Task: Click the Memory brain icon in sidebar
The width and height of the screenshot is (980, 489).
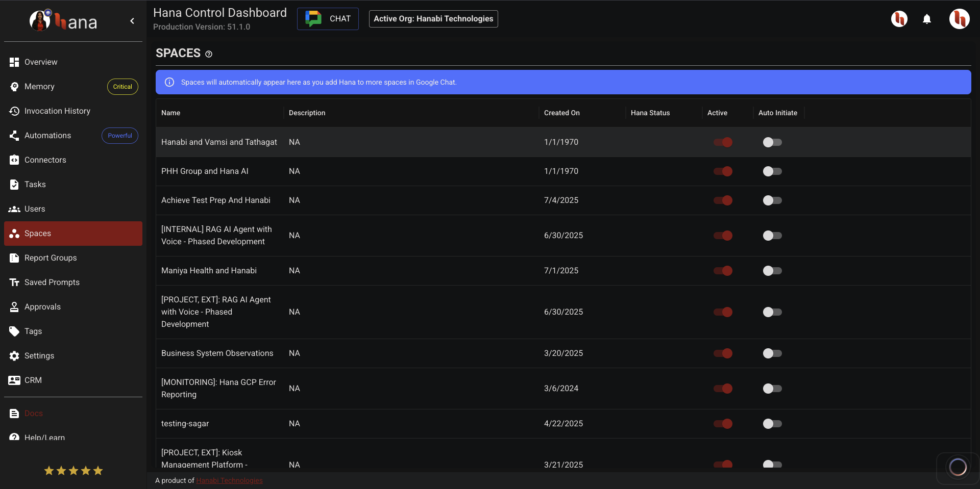Action: click(x=14, y=87)
